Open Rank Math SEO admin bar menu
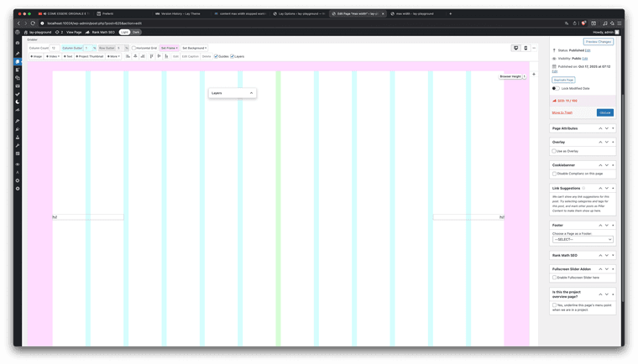The height and width of the screenshot is (364, 638). pos(102,32)
